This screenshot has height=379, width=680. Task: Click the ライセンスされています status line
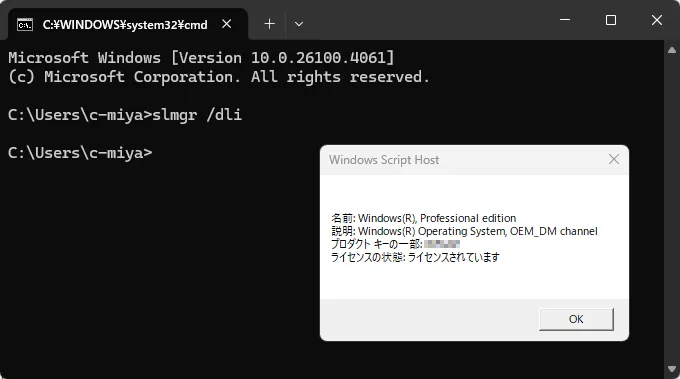(x=415, y=257)
